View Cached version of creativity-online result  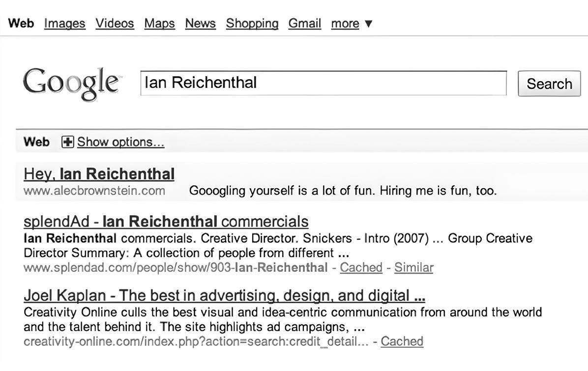(x=402, y=342)
